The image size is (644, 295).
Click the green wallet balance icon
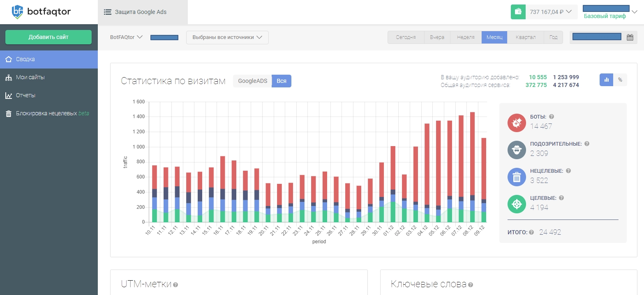(518, 12)
